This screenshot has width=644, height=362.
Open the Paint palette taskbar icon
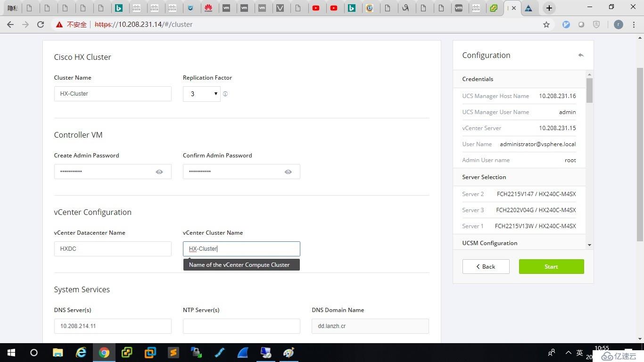(x=289, y=353)
